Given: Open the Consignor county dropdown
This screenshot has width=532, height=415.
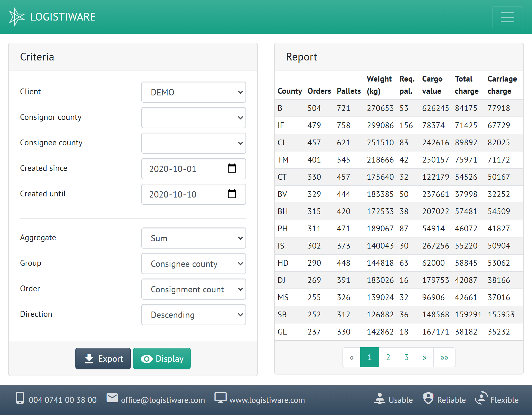Looking at the screenshot, I should [x=193, y=118].
